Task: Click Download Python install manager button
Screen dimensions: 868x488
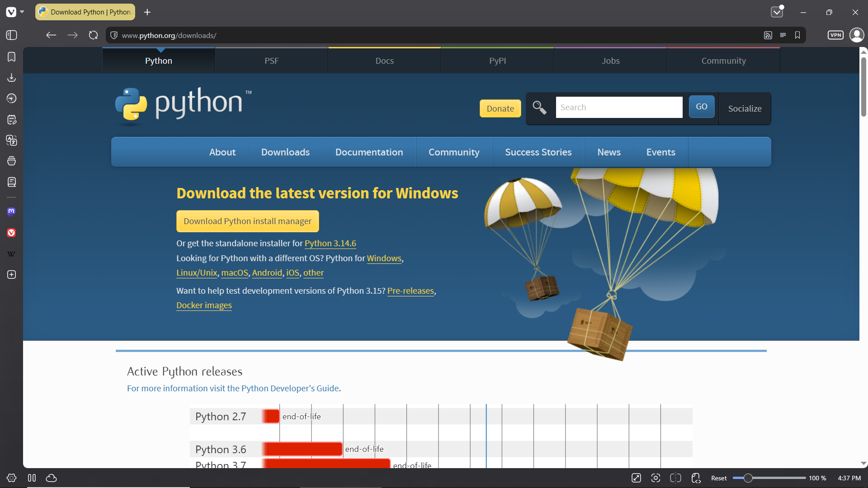Action: coord(248,221)
